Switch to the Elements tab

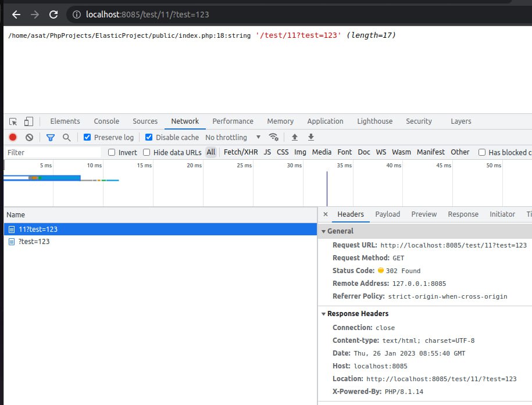(x=65, y=121)
